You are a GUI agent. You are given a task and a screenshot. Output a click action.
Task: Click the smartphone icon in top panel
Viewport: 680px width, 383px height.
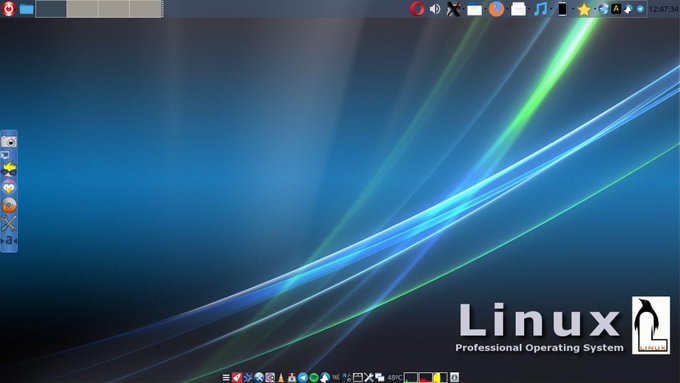(562, 9)
